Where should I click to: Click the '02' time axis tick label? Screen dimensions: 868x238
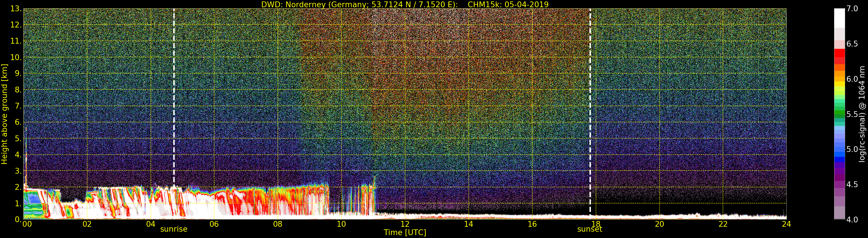tap(87, 224)
